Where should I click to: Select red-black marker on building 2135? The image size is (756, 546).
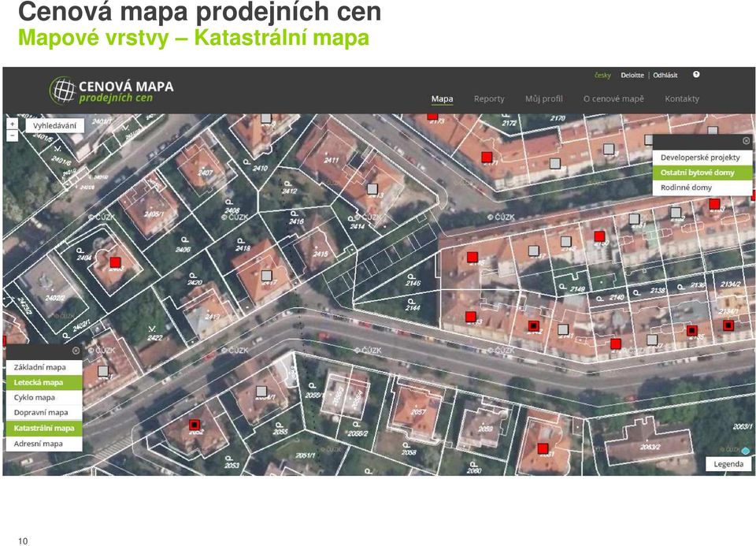[692, 330]
